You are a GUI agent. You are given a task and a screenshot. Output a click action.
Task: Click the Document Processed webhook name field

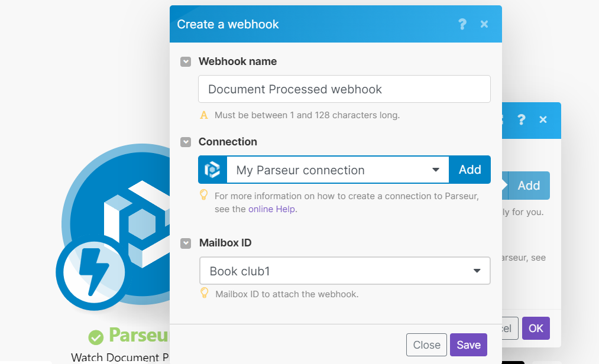[x=345, y=89]
